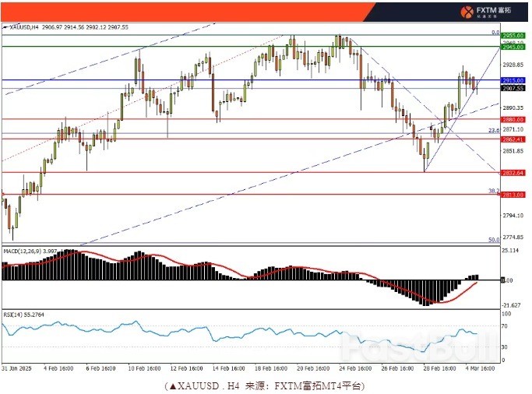Select the 2955.00 green price label
The height and width of the screenshot is (394, 532).
pyautogui.click(x=511, y=35)
